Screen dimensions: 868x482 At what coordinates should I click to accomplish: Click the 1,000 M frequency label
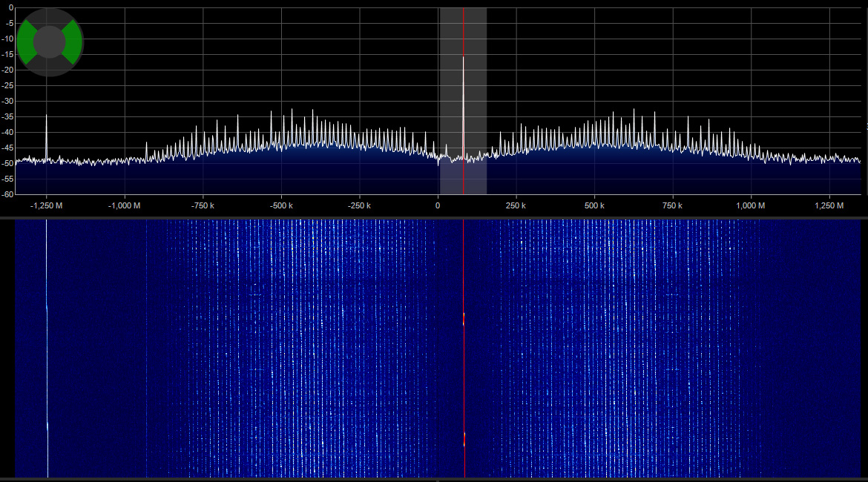point(751,206)
